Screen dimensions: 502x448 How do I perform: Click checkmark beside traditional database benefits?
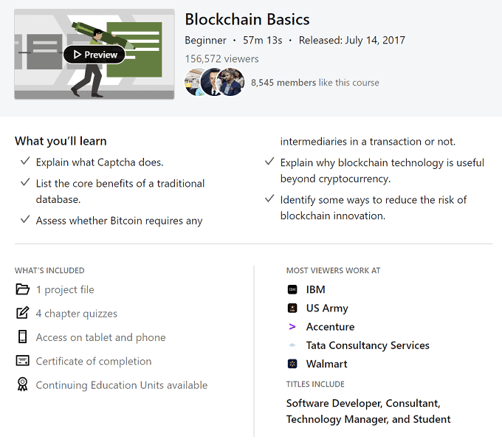pos(25,182)
